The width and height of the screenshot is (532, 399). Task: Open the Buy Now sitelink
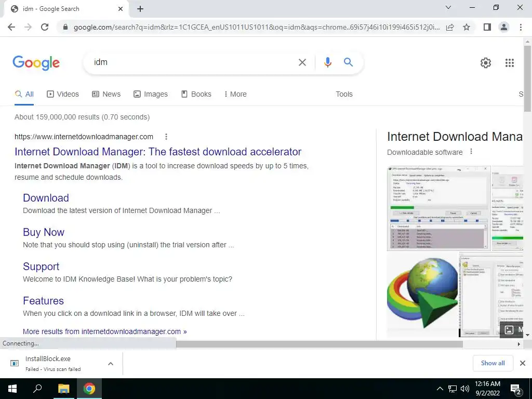[x=44, y=232]
